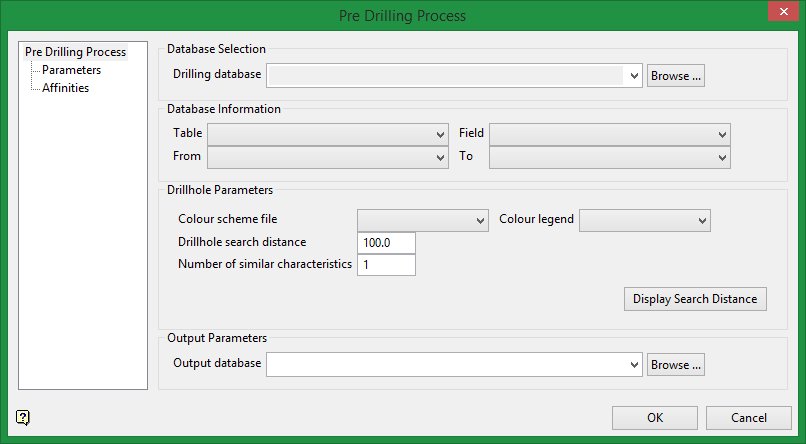Open the Affinities tree item
Viewport: 806px width, 444px height.
click(x=65, y=88)
